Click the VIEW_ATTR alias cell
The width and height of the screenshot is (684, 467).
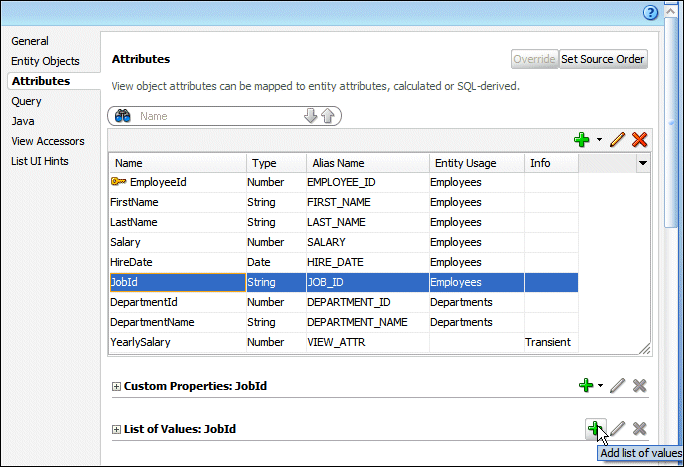click(368, 342)
